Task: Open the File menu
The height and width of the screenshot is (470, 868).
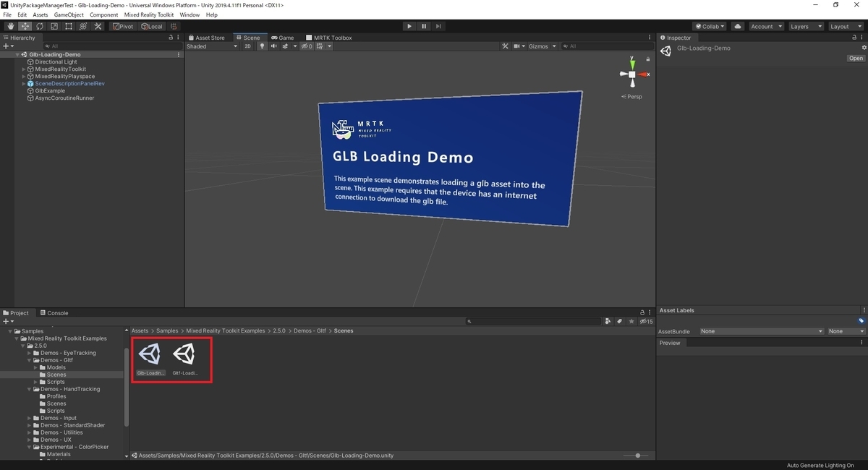Action: click(x=7, y=14)
